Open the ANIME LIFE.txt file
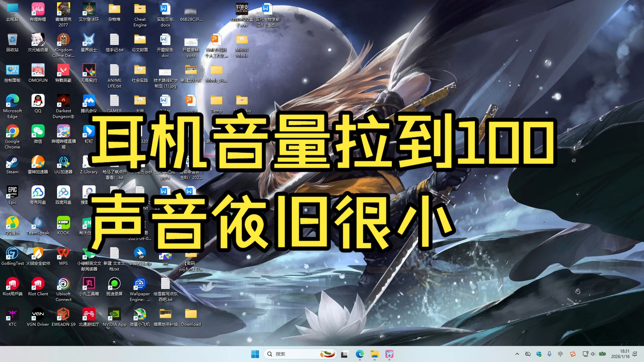 click(x=114, y=76)
